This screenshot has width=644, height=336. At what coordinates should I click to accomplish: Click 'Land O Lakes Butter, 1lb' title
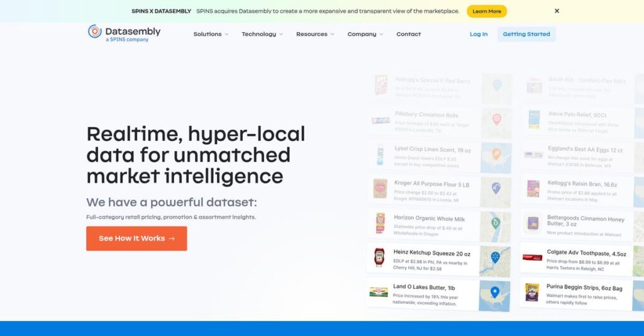(424, 287)
